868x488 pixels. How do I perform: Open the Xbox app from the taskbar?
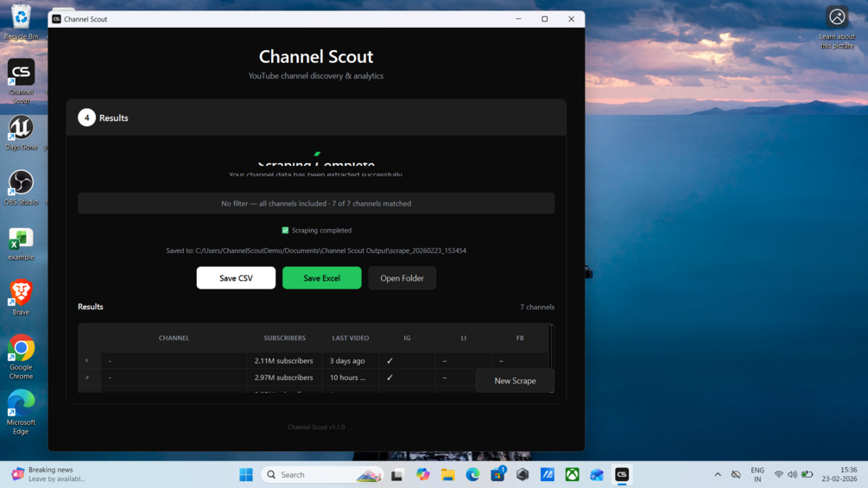click(573, 475)
